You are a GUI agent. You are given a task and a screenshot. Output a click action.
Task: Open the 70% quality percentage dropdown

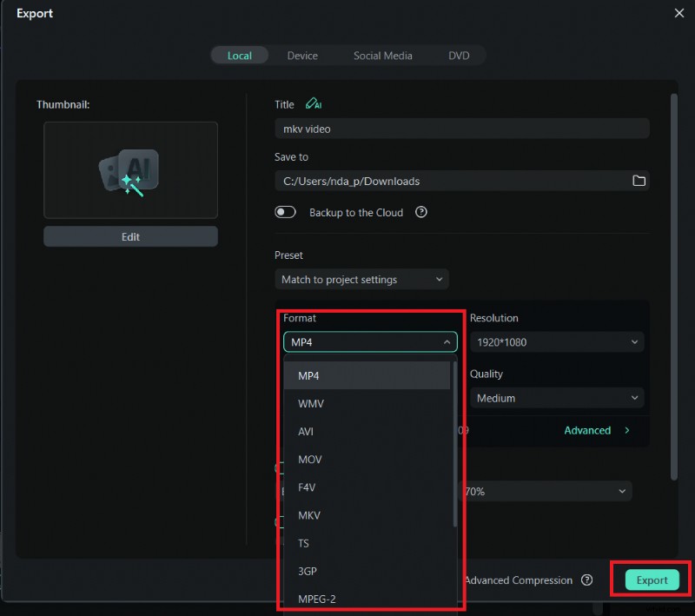(557, 491)
